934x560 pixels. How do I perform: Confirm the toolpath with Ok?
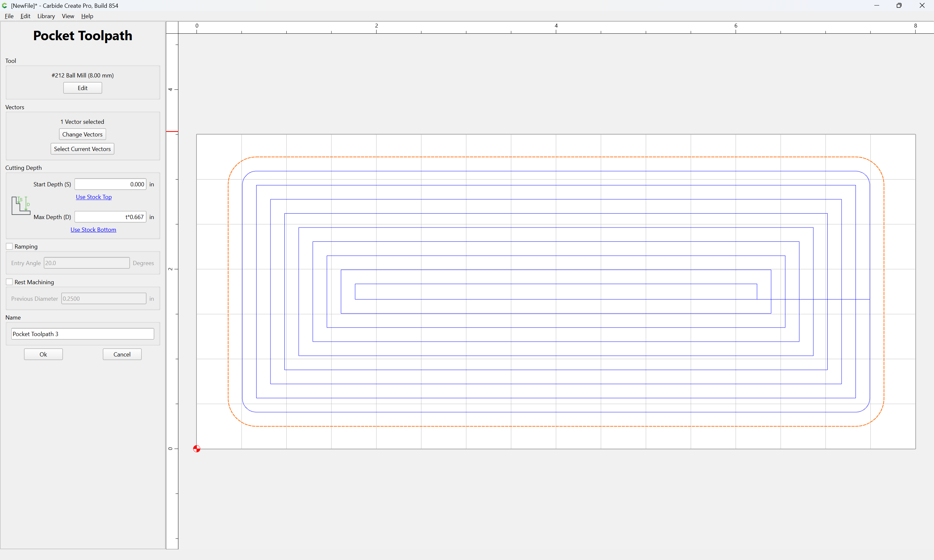[43, 354]
